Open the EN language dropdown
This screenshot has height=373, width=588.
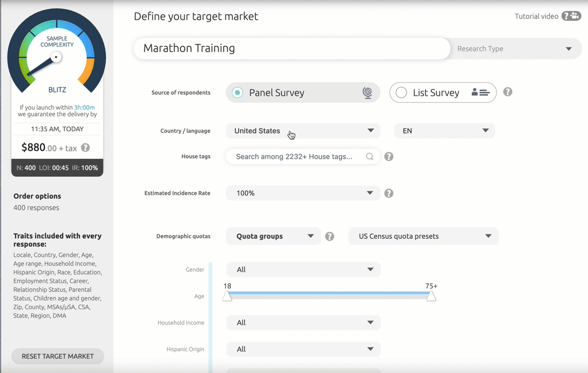(445, 131)
